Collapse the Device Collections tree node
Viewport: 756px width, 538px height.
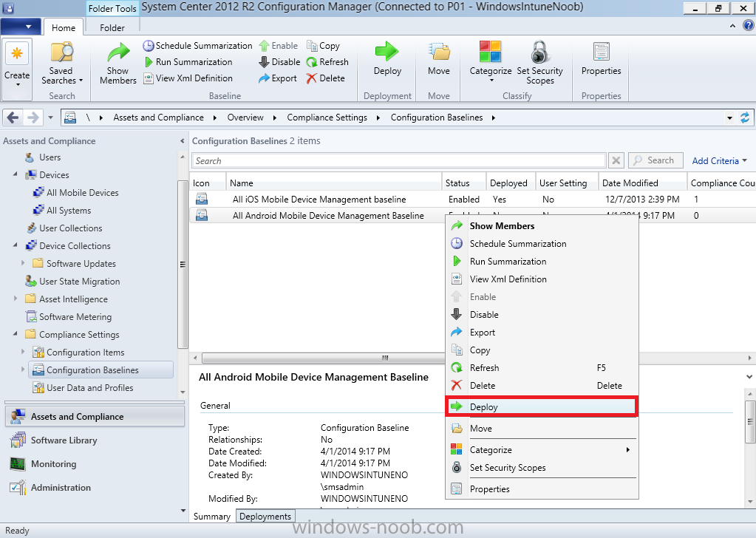[x=16, y=245]
